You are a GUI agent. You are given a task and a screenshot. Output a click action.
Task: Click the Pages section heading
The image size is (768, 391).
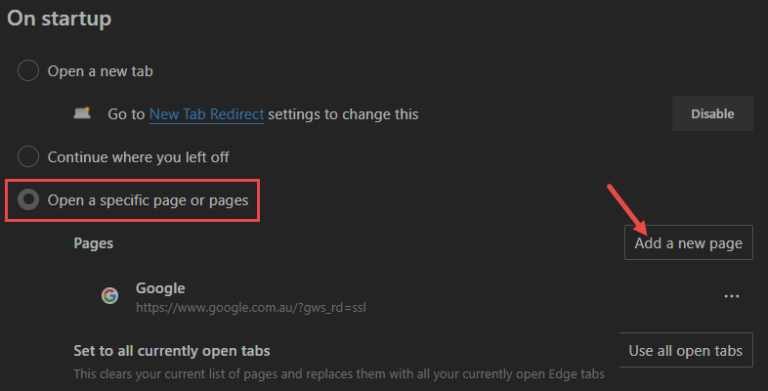[93, 244]
